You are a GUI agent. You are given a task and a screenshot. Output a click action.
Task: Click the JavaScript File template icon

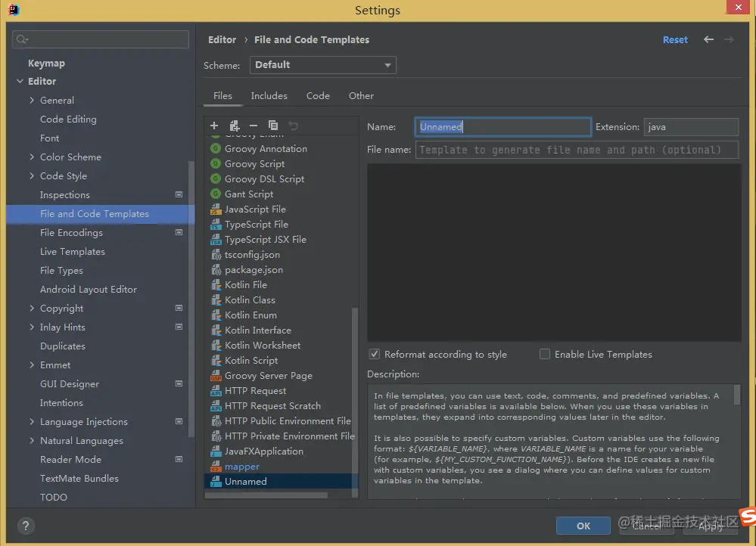coord(216,209)
